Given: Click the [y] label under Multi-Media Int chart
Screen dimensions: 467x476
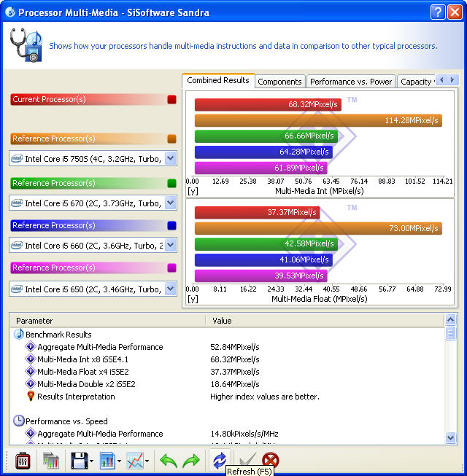Looking at the screenshot, I should pos(193,192).
